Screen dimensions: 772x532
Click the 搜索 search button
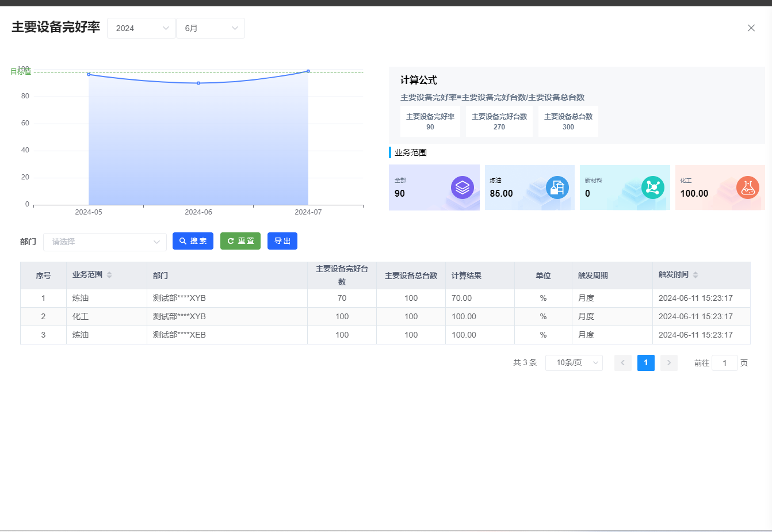point(193,241)
